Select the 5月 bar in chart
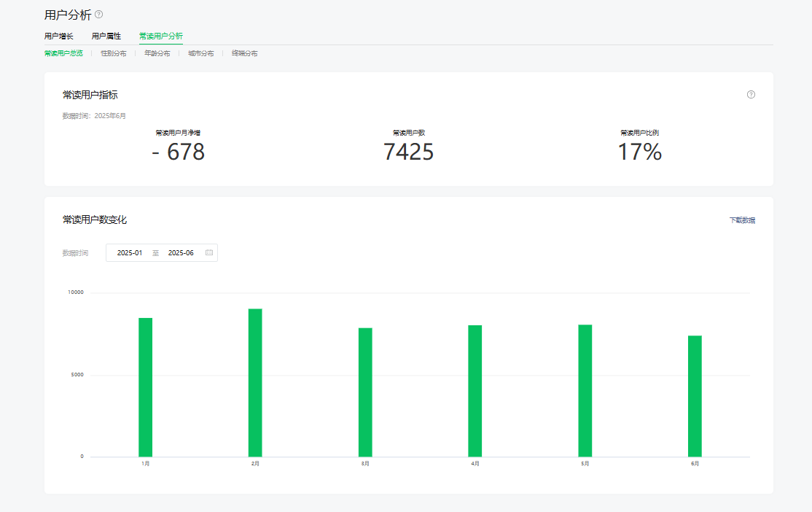This screenshot has height=512, width=812. [x=585, y=391]
